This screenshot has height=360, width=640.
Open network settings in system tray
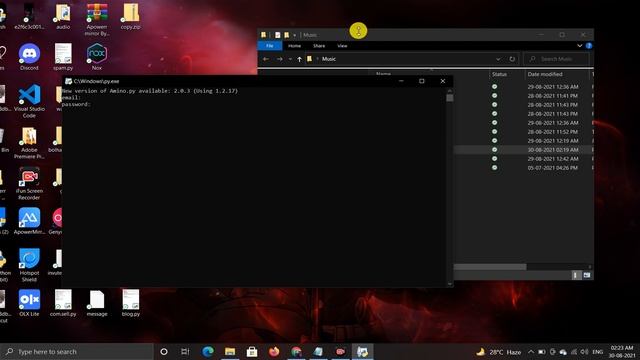click(574, 351)
